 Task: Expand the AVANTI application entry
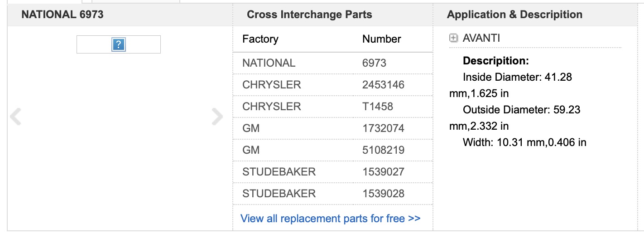pos(453,38)
